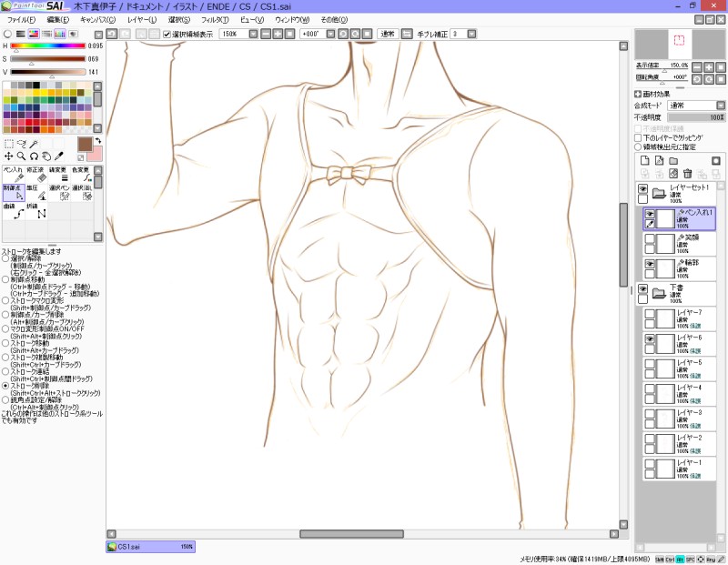Select the 線変更 line weight tool

[59, 175]
